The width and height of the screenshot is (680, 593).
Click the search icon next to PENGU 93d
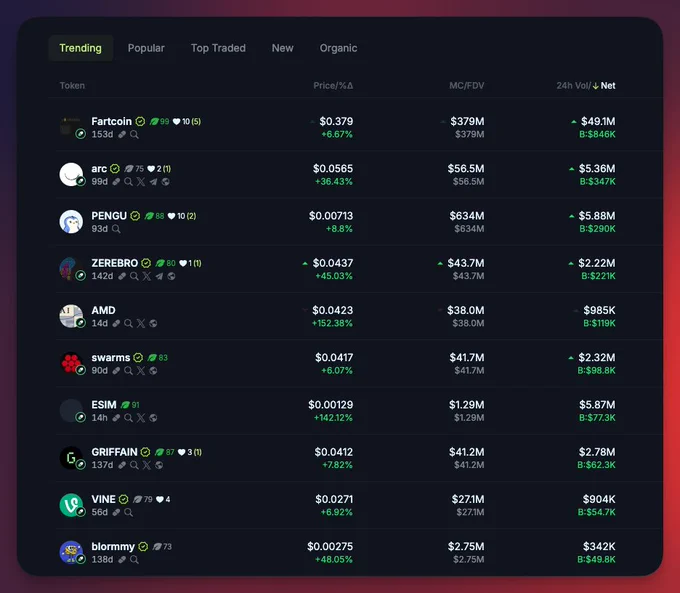point(116,229)
